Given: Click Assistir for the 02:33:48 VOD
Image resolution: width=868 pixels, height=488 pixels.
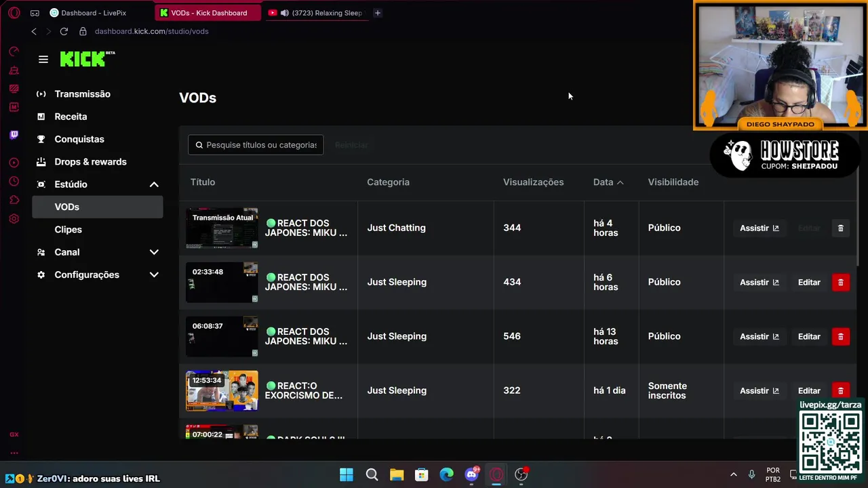Looking at the screenshot, I should coord(759,282).
